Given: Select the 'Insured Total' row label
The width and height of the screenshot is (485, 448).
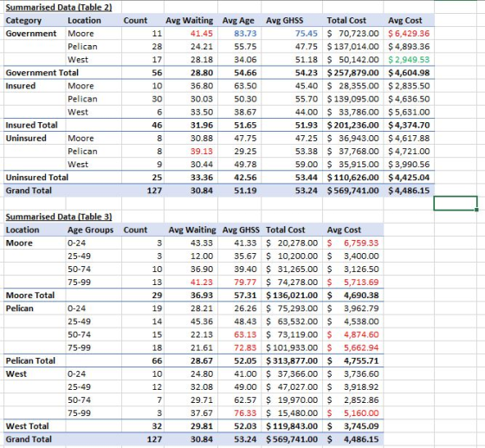Looking at the screenshot, I should 31,125.
